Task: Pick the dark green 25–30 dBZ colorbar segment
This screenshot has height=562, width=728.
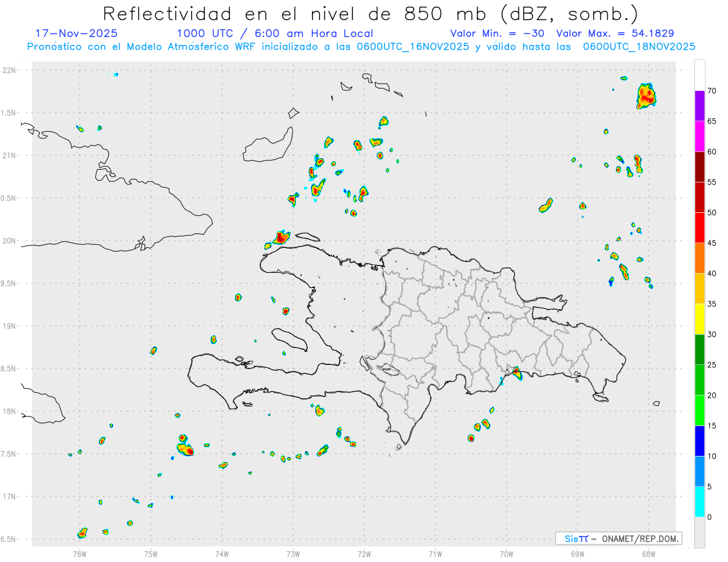Action: point(699,350)
